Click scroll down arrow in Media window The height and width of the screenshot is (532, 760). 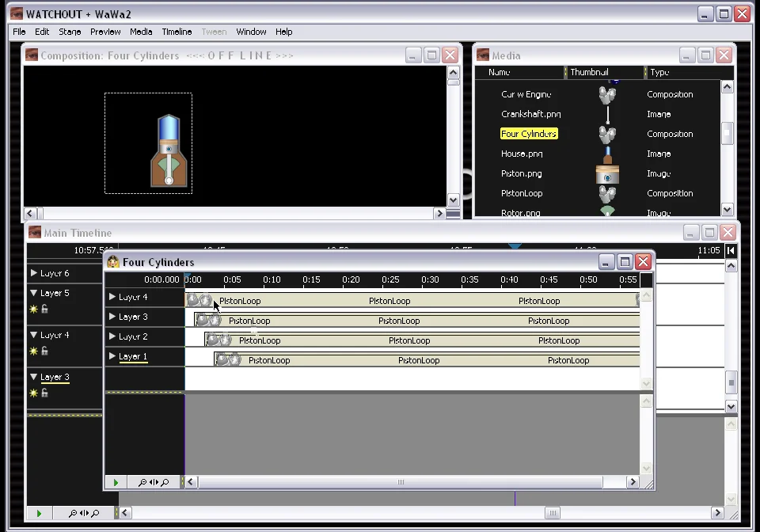point(727,210)
